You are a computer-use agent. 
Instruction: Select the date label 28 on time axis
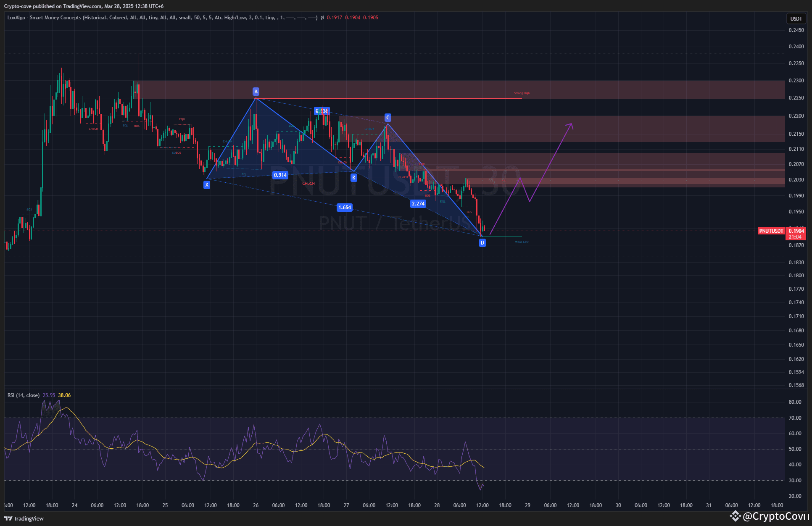[x=437, y=505]
